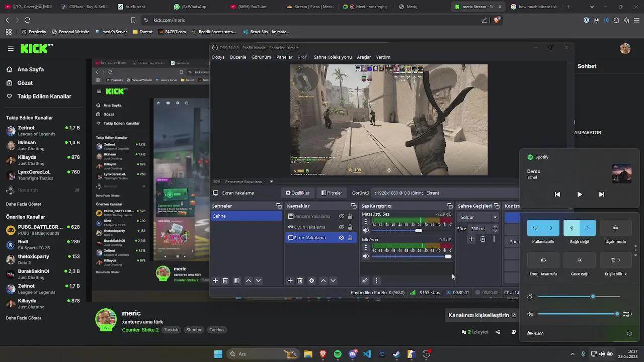Open advanced audio settings gear in Ses Karıştırıcı

coord(365,281)
